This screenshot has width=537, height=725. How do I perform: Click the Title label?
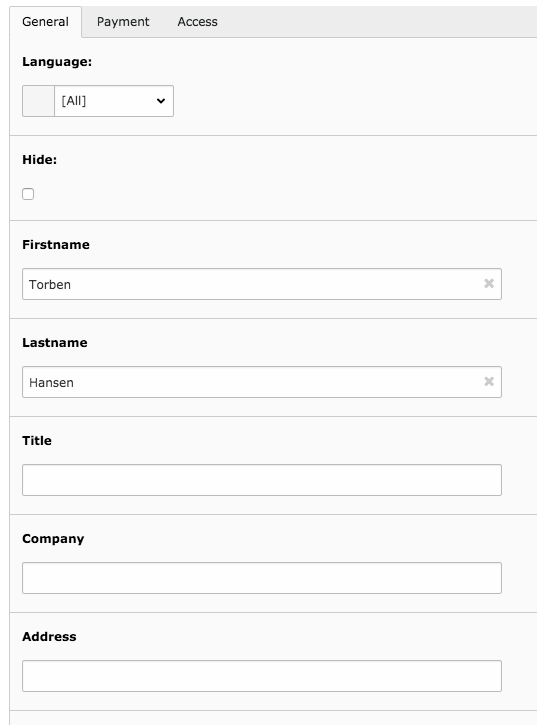pyautogui.click(x=37, y=441)
